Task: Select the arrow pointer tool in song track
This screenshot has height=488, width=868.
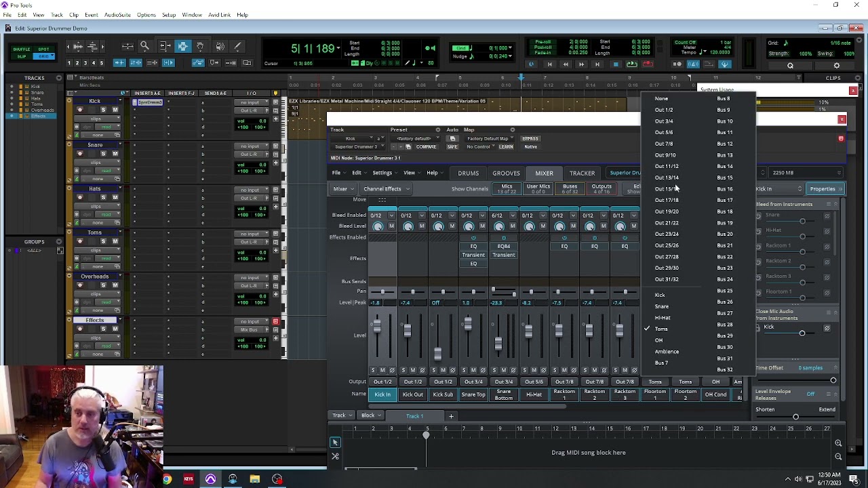Action: [x=335, y=443]
